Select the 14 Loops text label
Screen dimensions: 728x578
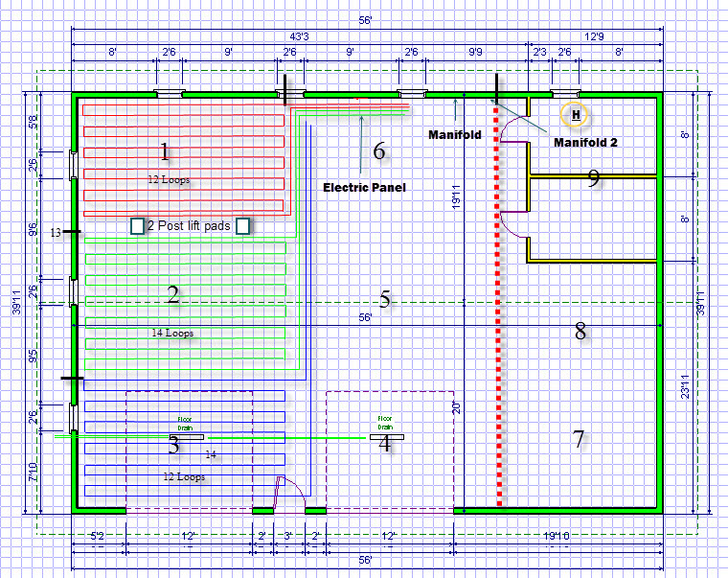(172, 334)
